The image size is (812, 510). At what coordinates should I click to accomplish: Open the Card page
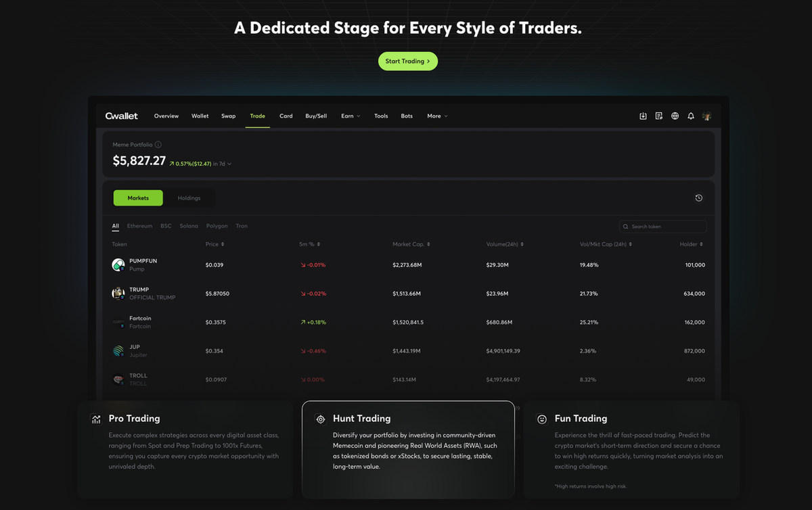point(286,116)
